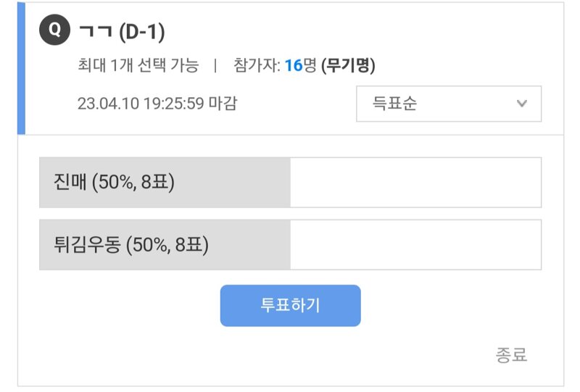Screen dimensions: 580x392
Task: Click the down chevron arrow in the 득표순 box
Action: click(x=521, y=104)
